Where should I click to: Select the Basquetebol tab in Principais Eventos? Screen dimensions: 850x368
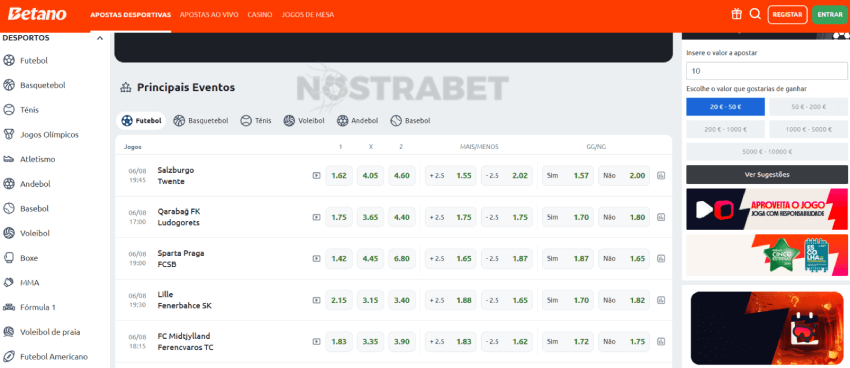pos(201,121)
